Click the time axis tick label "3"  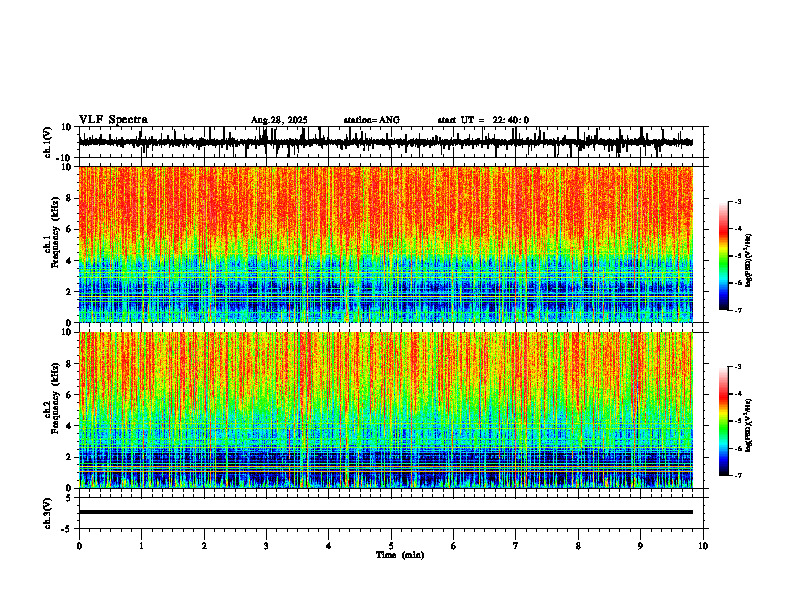point(266,546)
